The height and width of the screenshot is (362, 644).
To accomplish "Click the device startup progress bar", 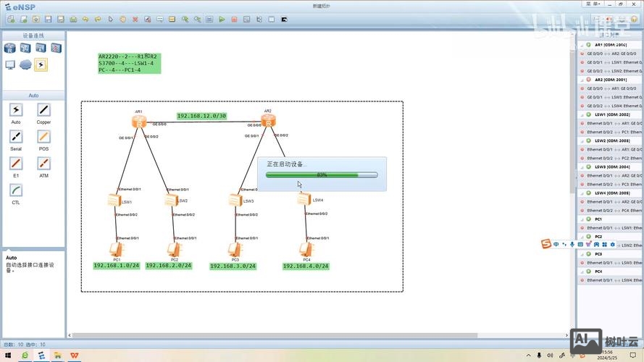I will pos(321,174).
